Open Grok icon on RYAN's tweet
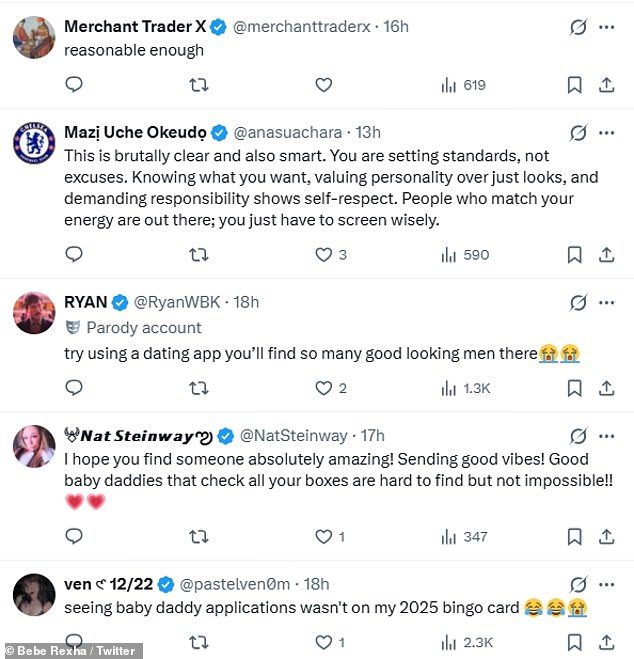Viewport: 634px width, 659px height. tap(578, 302)
